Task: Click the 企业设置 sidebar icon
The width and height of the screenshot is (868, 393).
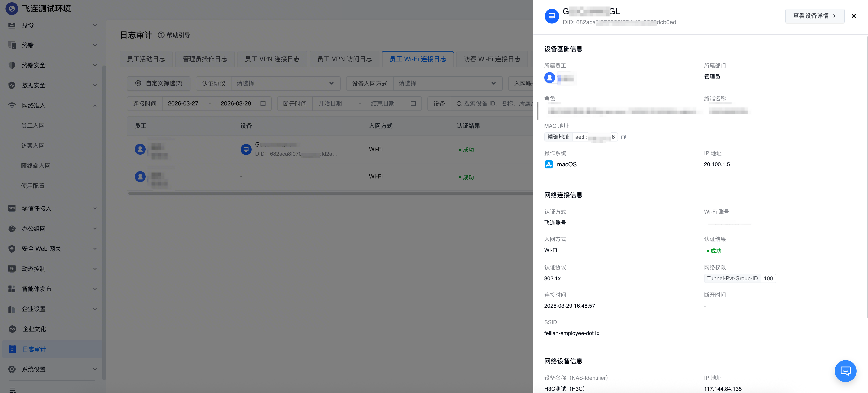Action: (x=12, y=309)
